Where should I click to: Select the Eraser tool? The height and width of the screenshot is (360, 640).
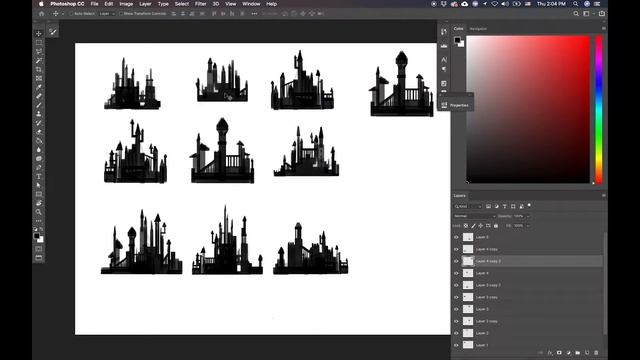point(39,132)
